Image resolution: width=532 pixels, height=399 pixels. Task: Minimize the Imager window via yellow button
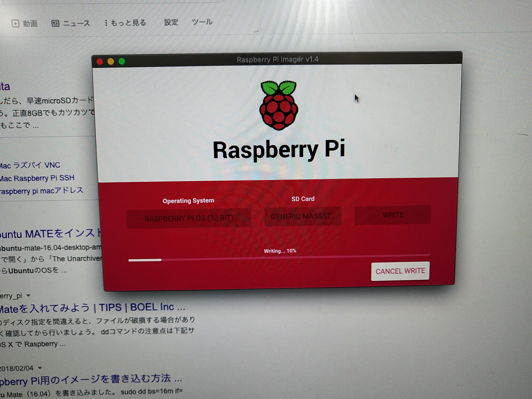(111, 62)
